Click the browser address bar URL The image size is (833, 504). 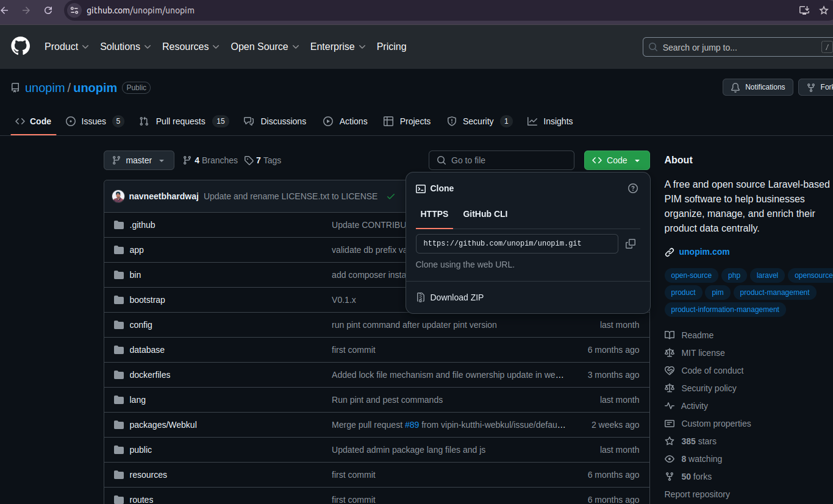(x=140, y=10)
